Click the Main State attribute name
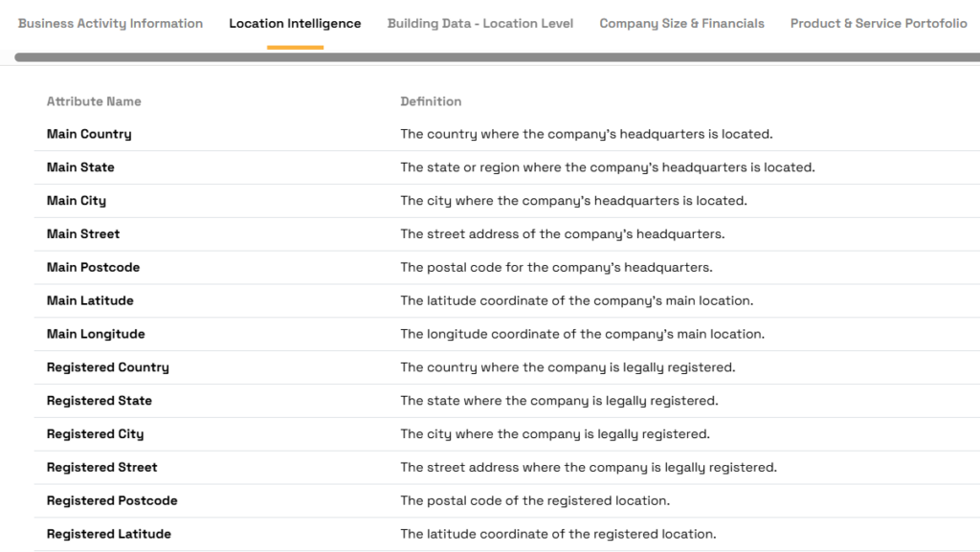This screenshot has height=552, width=980. click(x=80, y=166)
